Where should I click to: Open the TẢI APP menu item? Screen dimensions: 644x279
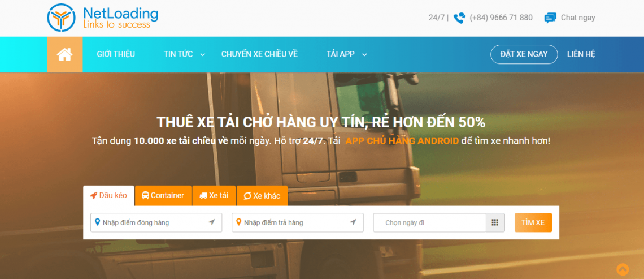(x=341, y=54)
